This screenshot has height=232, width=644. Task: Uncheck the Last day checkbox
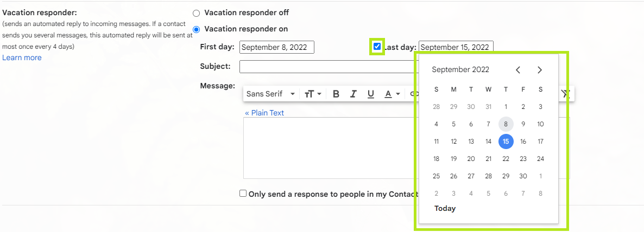click(x=377, y=46)
